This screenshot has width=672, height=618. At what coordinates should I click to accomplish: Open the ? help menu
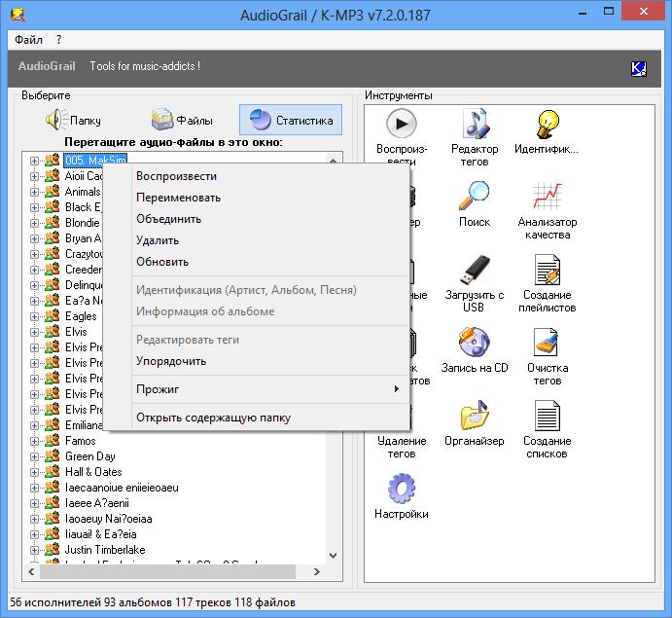(x=58, y=40)
